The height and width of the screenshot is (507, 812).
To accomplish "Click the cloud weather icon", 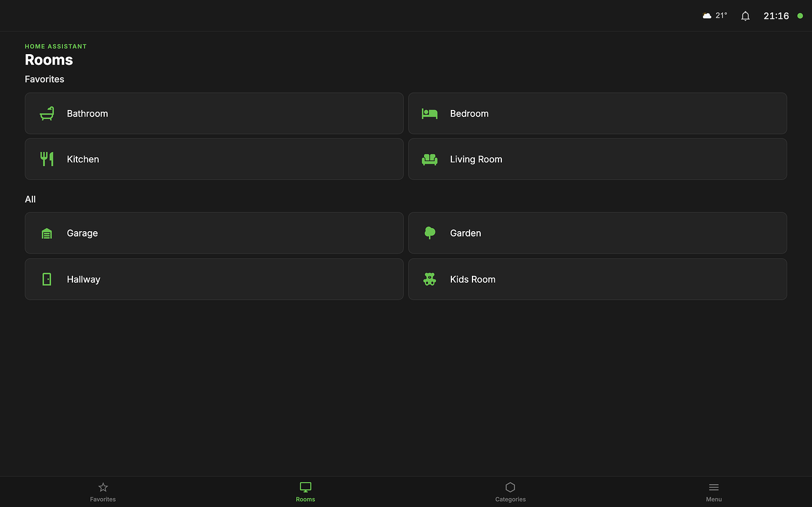I will click(x=707, y=16).
